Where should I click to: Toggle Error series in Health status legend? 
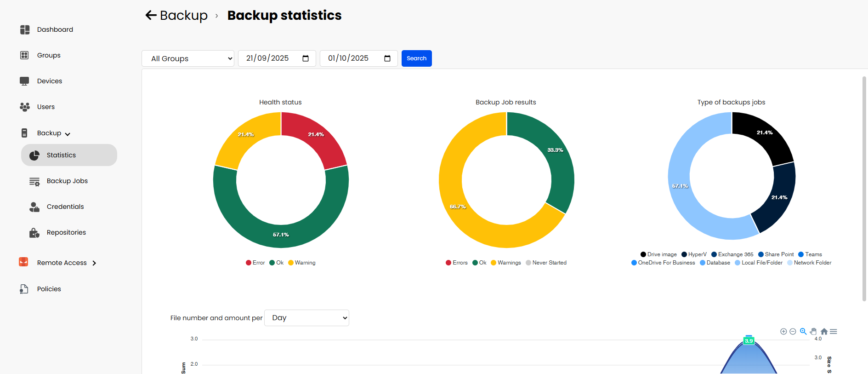tap(255, 263)
